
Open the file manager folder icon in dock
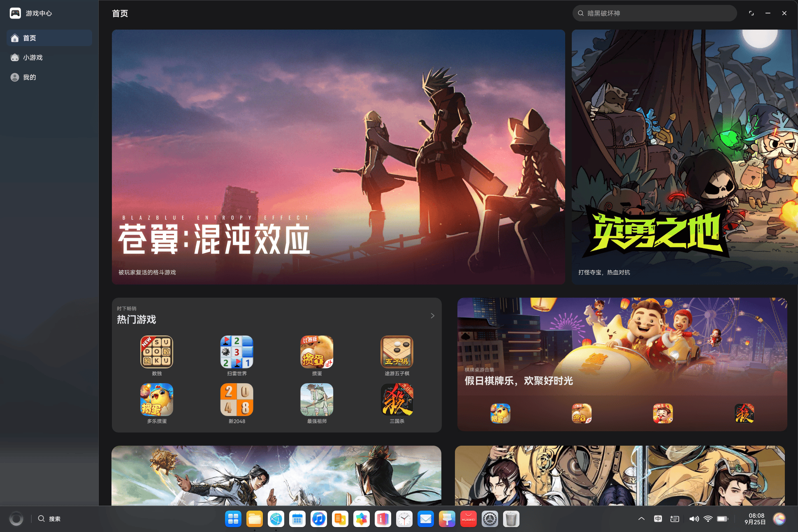click(x=255, y=519)
